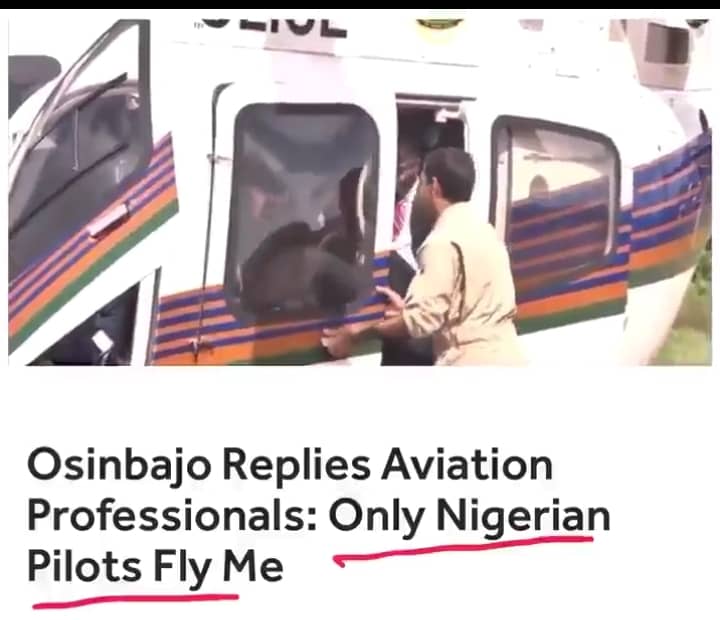
Task: Click the cockpit door handle
Action: (x=109, y=220)
